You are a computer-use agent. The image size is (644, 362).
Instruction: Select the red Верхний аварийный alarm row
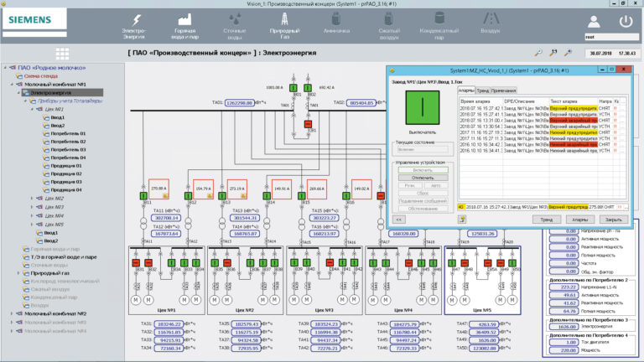pyautogui.click(x=541, y=121)
